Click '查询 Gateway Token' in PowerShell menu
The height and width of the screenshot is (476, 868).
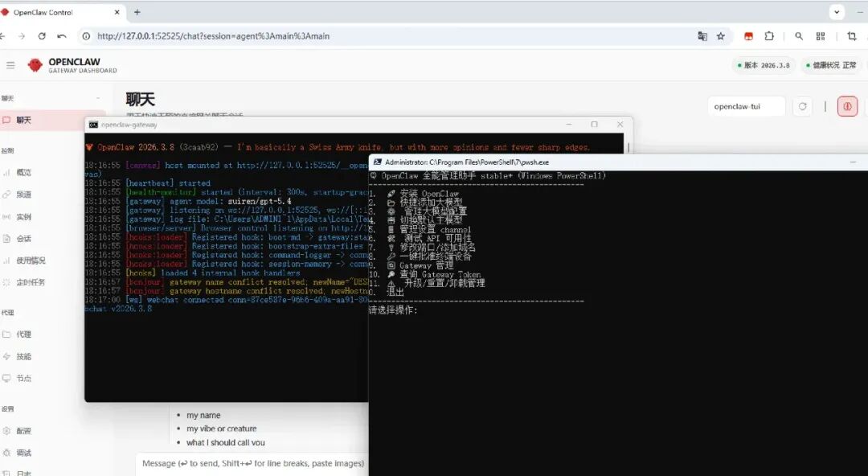click(x=440, y=274)
